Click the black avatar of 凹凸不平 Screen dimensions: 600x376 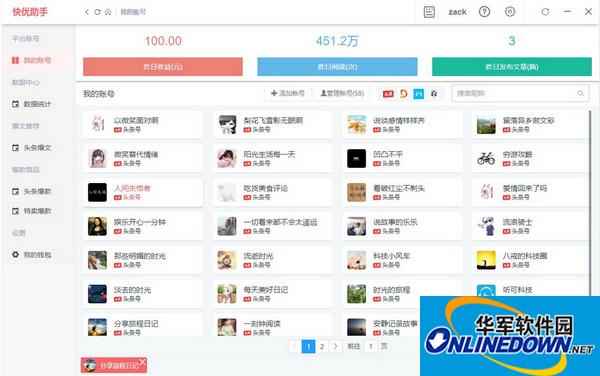coord(357,158)
